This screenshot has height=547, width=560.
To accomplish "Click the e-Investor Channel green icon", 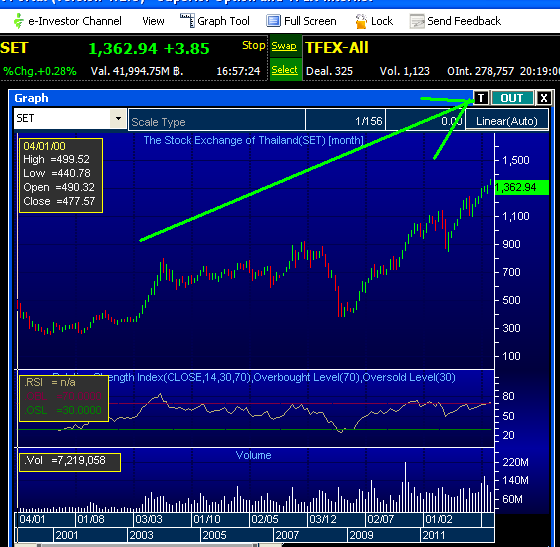I will tap(18, 21).
